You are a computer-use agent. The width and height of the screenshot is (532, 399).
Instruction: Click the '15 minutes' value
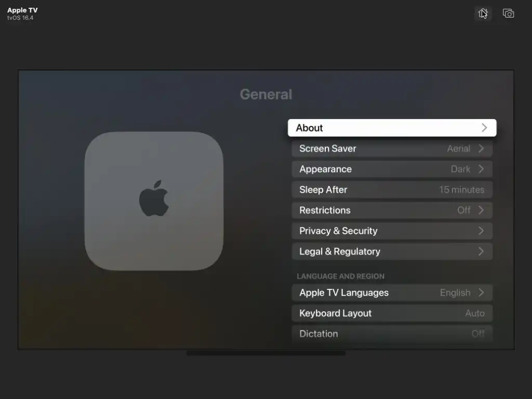pos(462,190)
